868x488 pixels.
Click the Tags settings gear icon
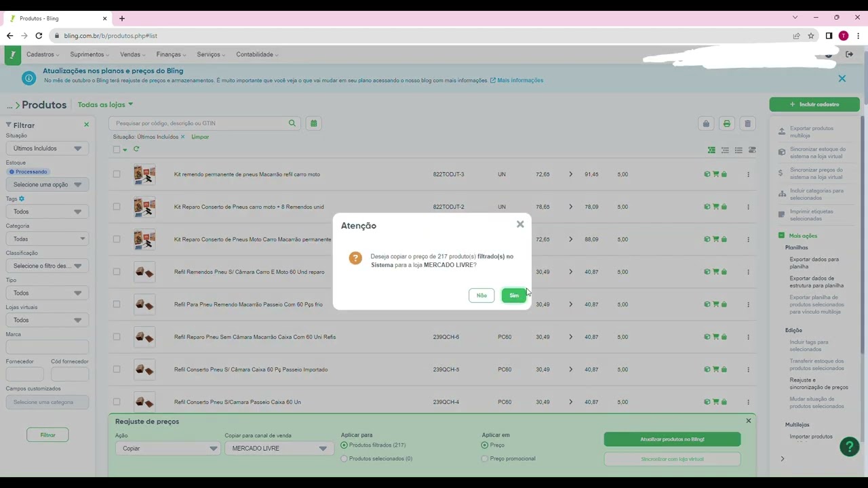(x=22, y=199)
